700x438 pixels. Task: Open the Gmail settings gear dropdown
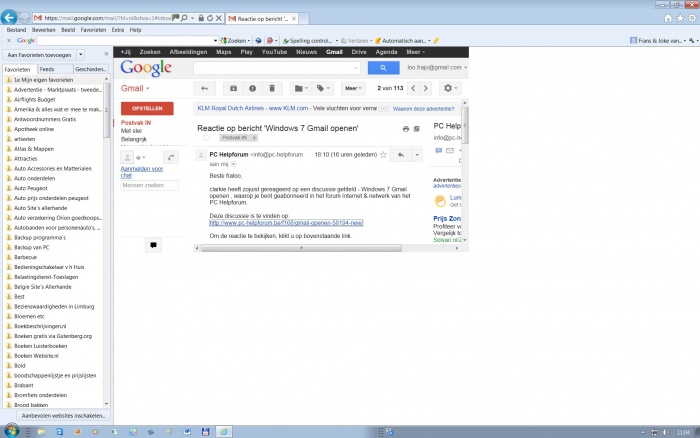(x=450, y=88)
